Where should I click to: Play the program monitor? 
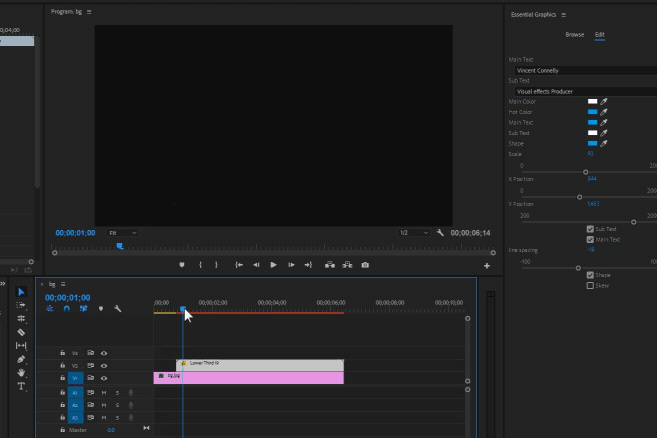[x=273, y=265]
